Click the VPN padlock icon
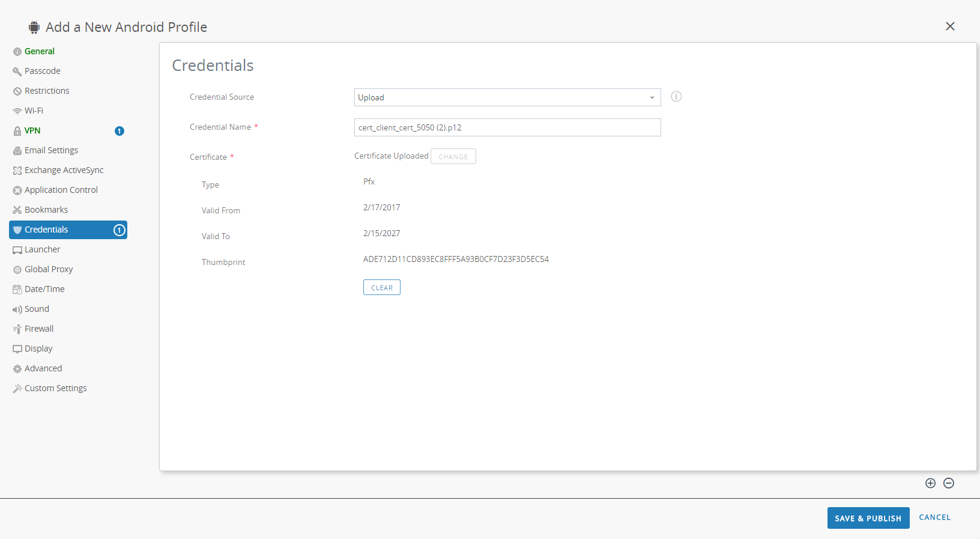The height and width of the screenshot is (539, 980). (x=17, y=131)
